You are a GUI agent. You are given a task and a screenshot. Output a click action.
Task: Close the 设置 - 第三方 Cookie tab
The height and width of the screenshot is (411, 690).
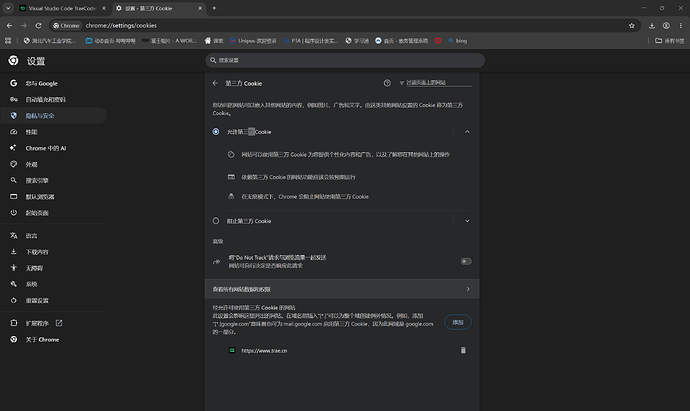(x=200, y=8)
